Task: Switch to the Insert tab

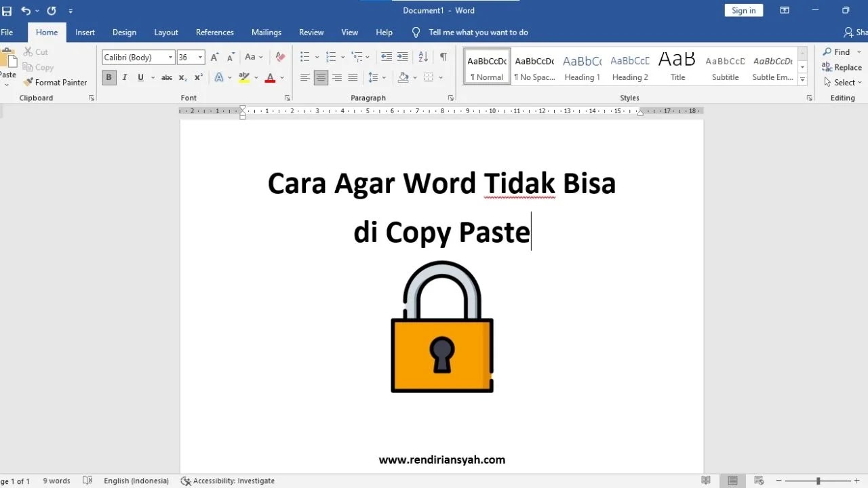Action: (x=85, y=32)
